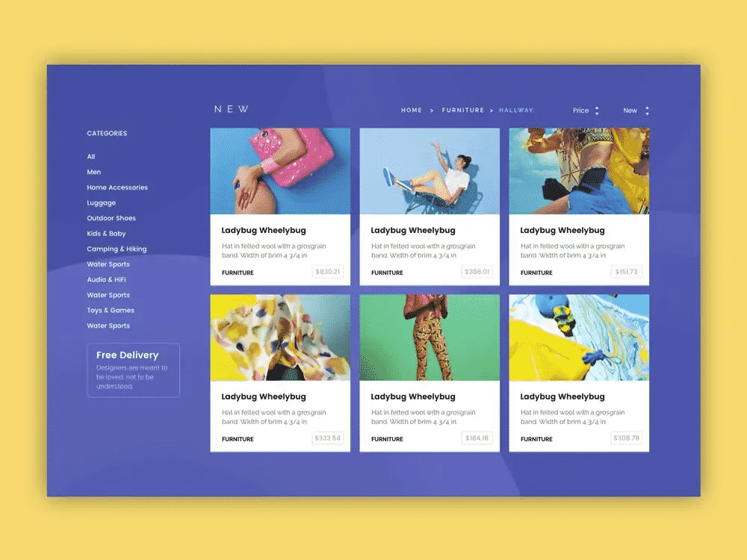Open the woman on blue chair image
This screenshot has height=560, width=747.
tap(430, 171)
